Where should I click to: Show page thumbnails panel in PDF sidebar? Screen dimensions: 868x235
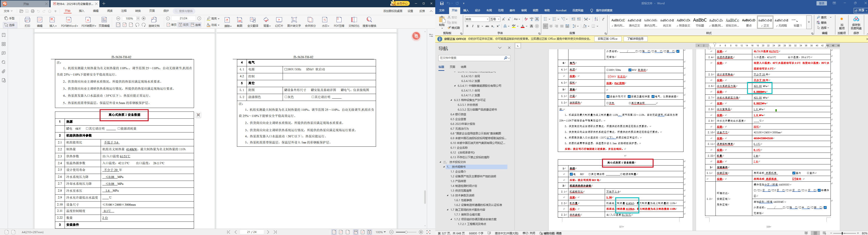tap(4, 44)
